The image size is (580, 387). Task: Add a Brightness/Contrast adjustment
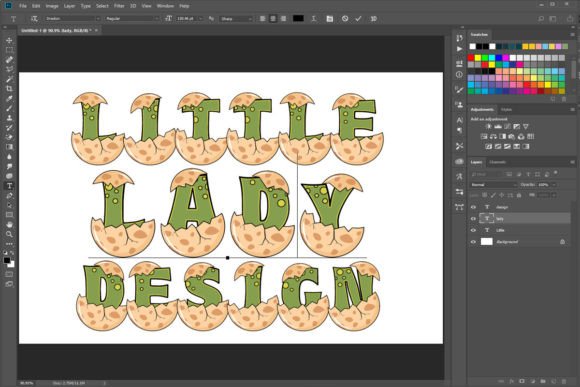tap(488, 127)
